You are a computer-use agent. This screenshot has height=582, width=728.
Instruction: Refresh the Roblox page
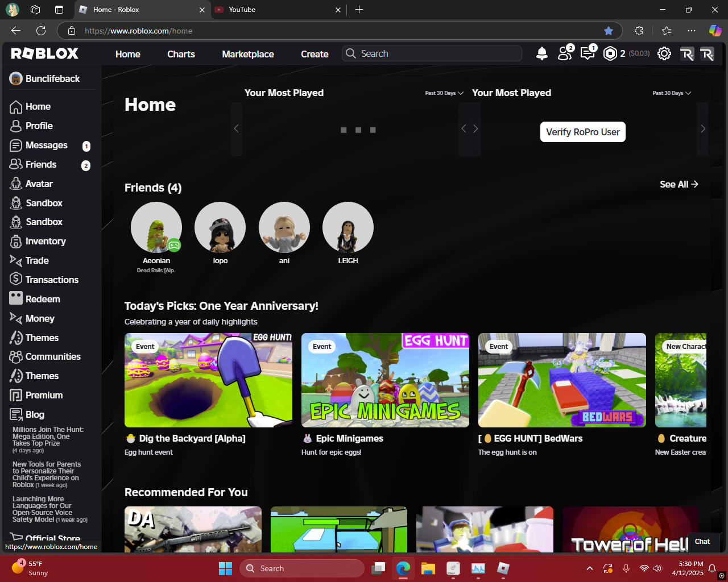[x=41, y=31]
